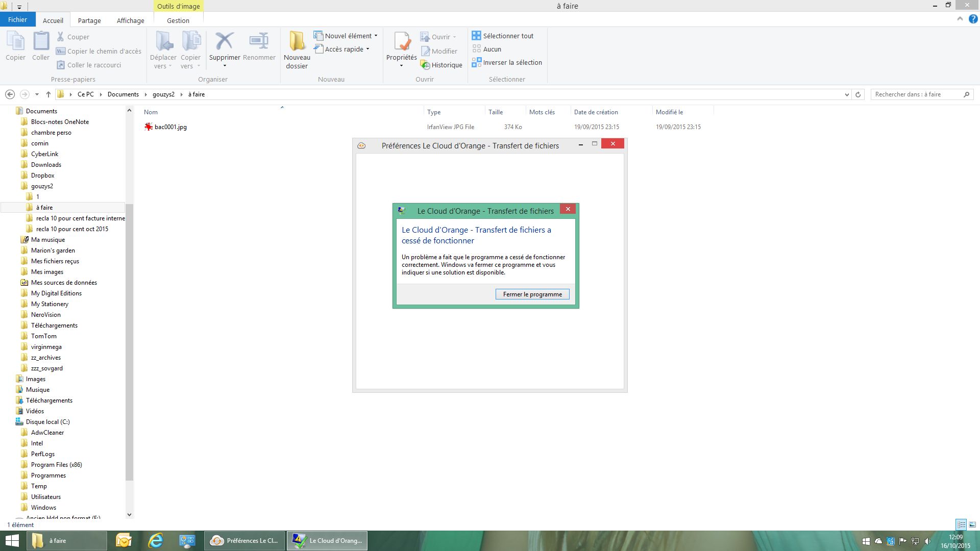980x551 pixels.
Task: Open the Propriétés icon
Action: coord(402,42)
